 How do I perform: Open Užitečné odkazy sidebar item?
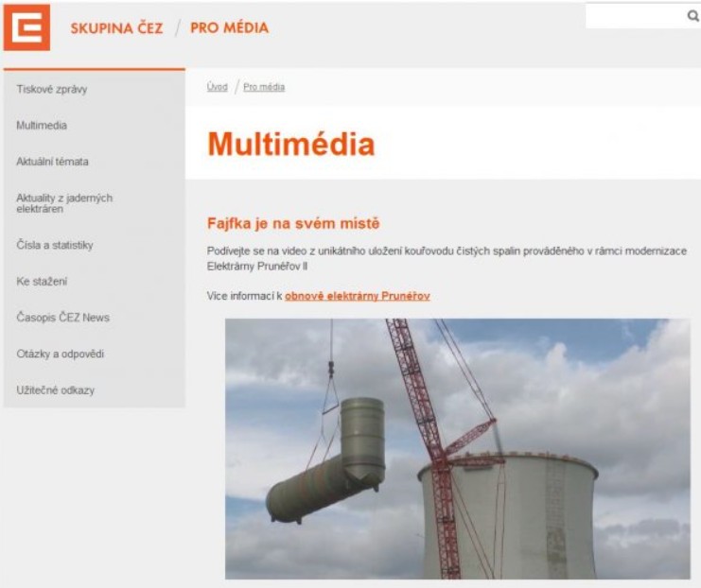(55, 389)
